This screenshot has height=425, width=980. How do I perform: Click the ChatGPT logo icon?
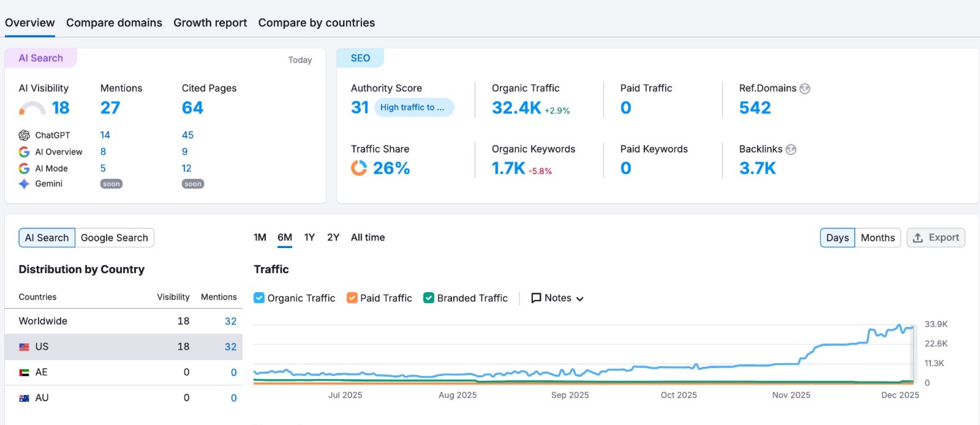point(24,135)
